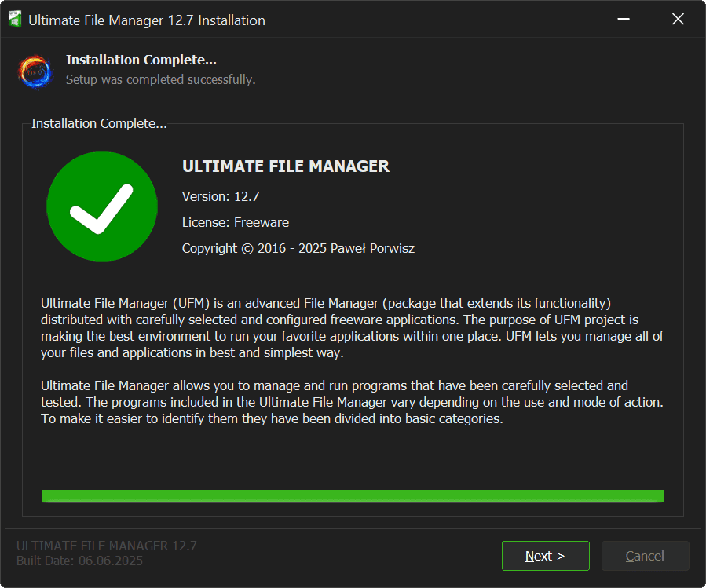
Task: Click the paragraph starting 'Ultimate File Manager allows'
Action: point(353,402)
